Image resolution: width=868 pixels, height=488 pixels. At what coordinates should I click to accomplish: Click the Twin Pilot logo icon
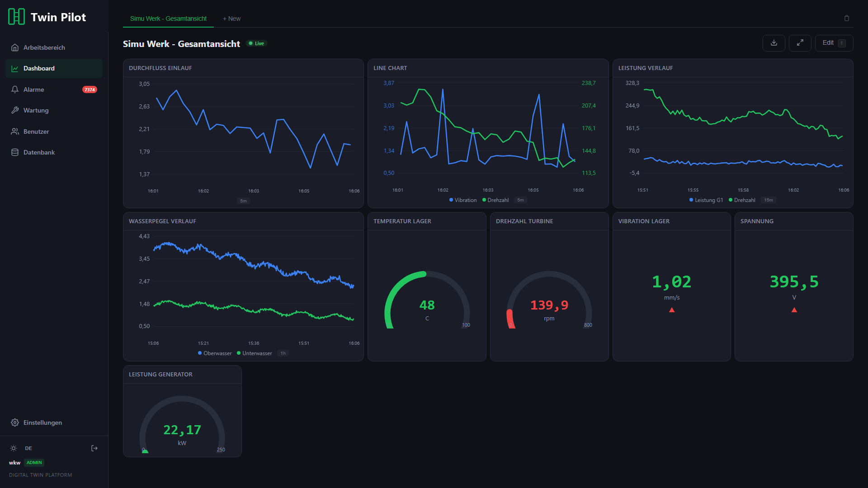pyautogui.click(x=17, y=17)
